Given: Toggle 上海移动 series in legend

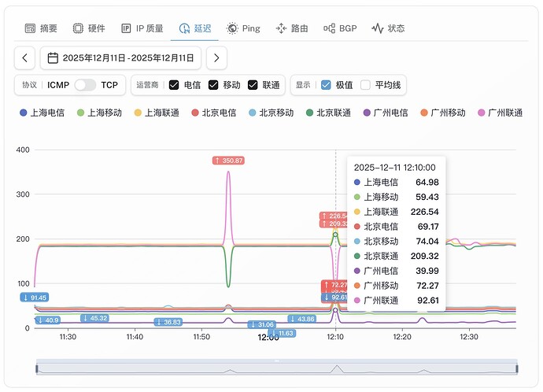Looking at the screenshot, I should pos(100,113).
